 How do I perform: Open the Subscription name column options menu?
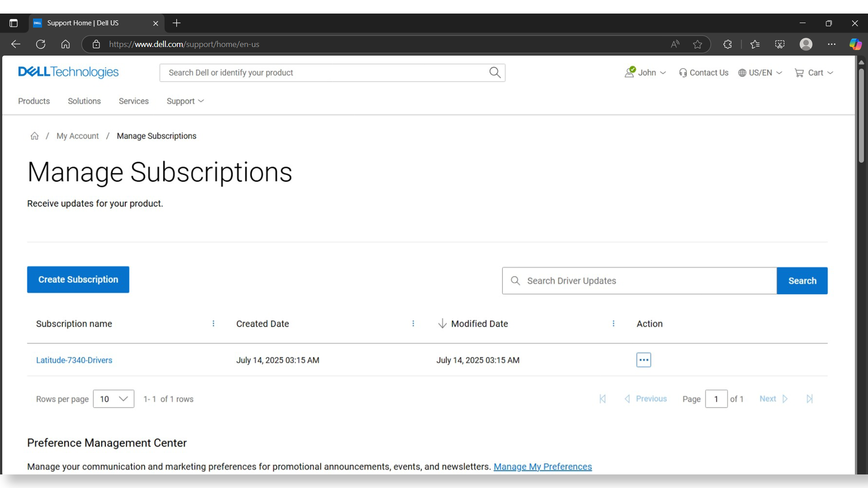coord(213,324)
